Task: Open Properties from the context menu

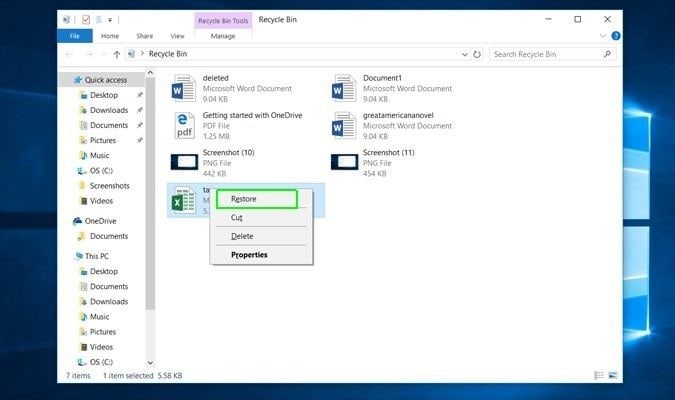Action: (249, 255)
